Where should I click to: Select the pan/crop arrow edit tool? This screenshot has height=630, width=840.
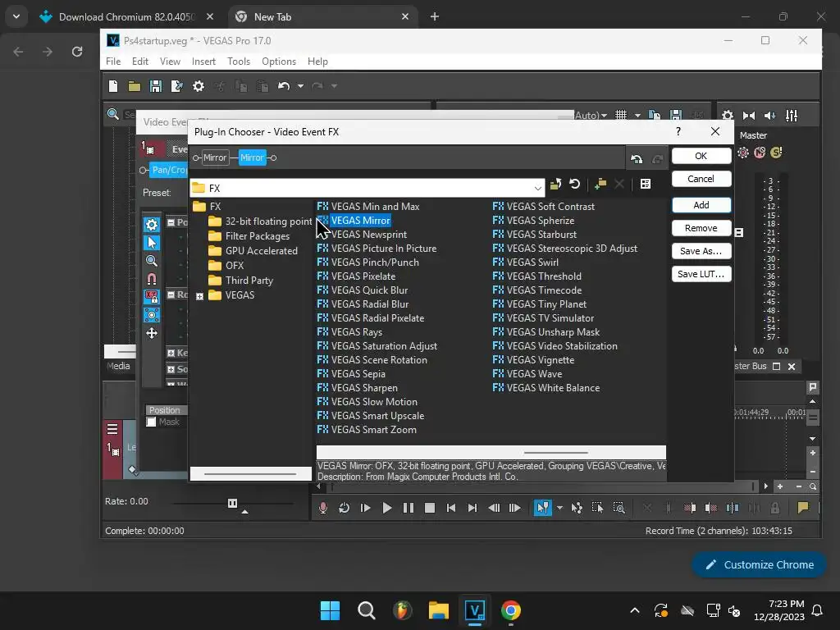(x=152, y=243)
